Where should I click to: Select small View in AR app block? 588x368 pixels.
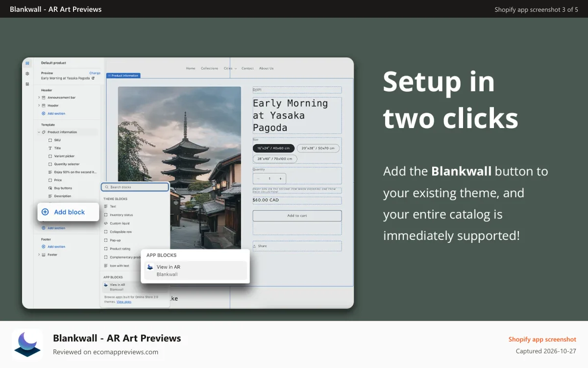135,287
